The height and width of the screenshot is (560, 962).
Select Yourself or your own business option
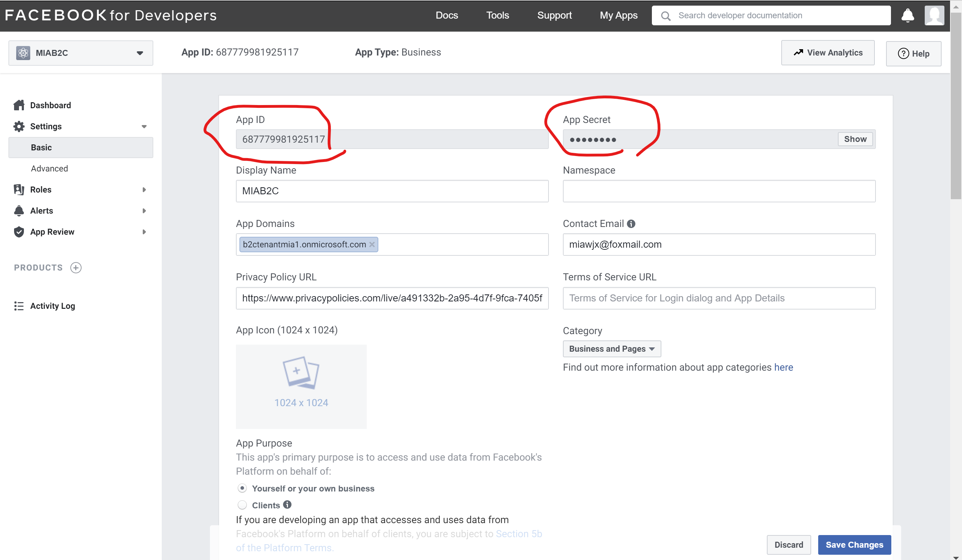pyautogui.click(x=242, y=488)
